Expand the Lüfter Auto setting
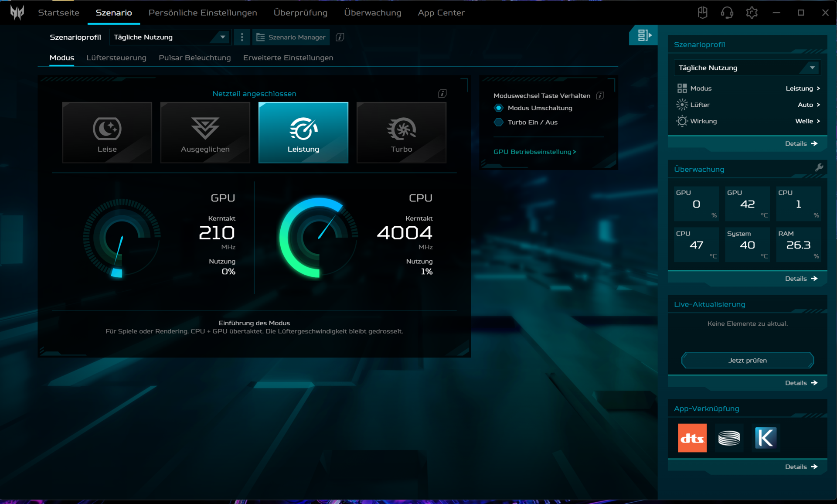This screenshot has width=837, height=504. coord(809,105)
